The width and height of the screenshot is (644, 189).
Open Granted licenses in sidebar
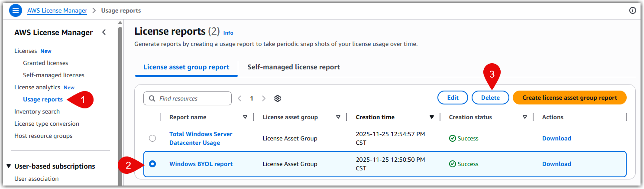[x=45, y=63]
